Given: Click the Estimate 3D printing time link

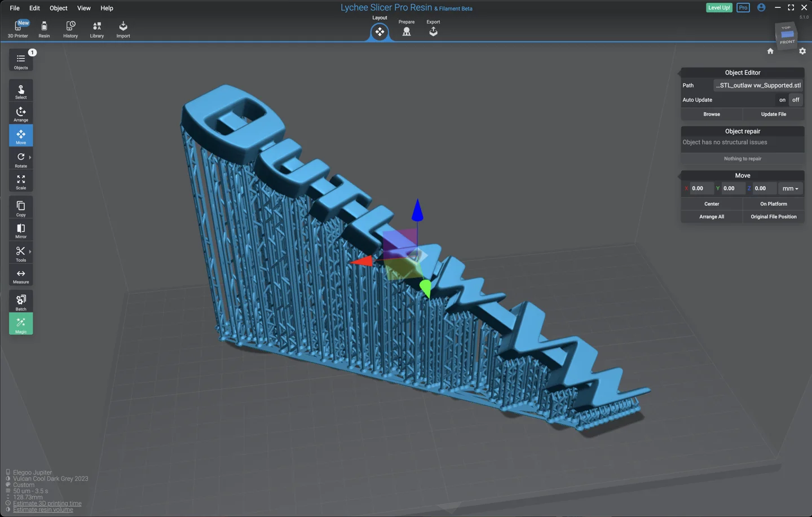Looking at the screenshot, I should tap(47, 503).
